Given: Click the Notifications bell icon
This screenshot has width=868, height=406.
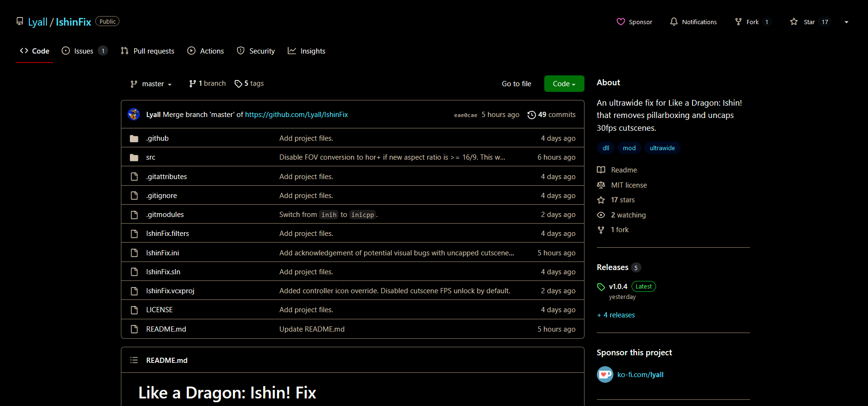Looking at the screenshot, I should click(674, 22).
